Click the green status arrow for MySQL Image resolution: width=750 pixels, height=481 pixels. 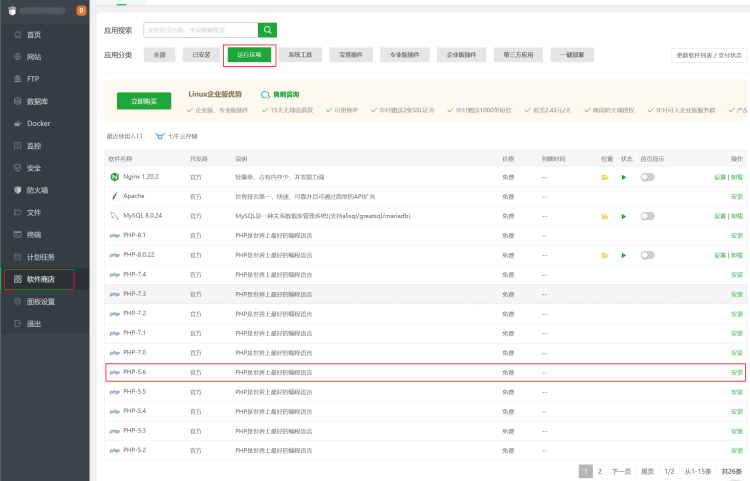624,217
